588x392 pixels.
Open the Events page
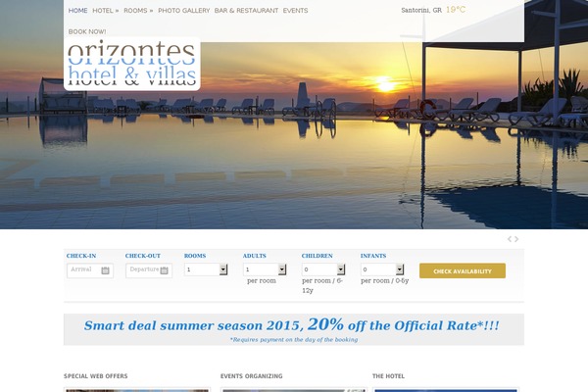pos(296,11)
